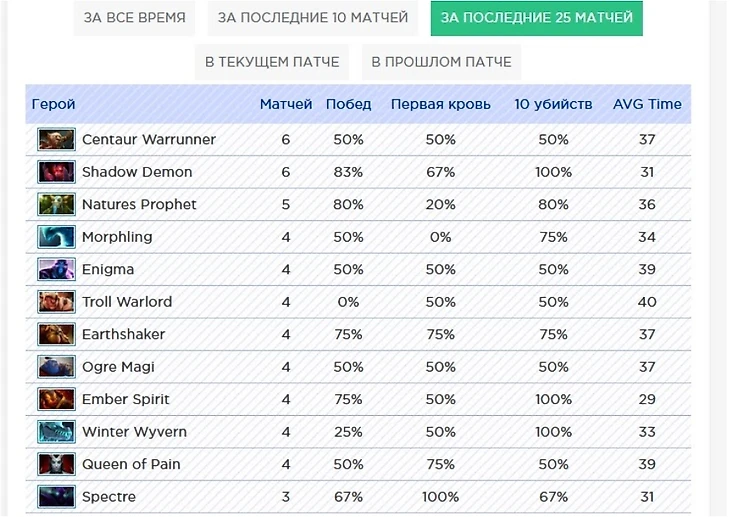This screenshot has width=730, height=517.
Task: Click the Earthshaker hero icon
Action: 56,335
